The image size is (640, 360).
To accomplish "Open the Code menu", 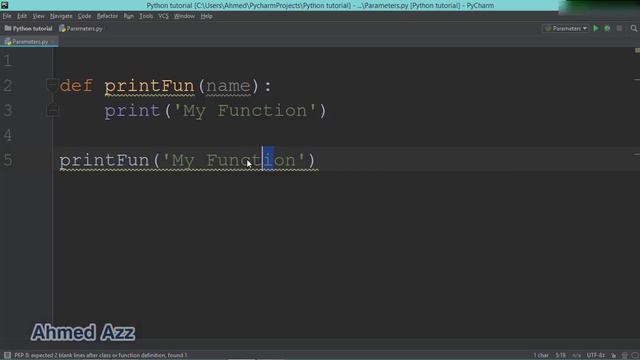I will [x=84, y=16].
